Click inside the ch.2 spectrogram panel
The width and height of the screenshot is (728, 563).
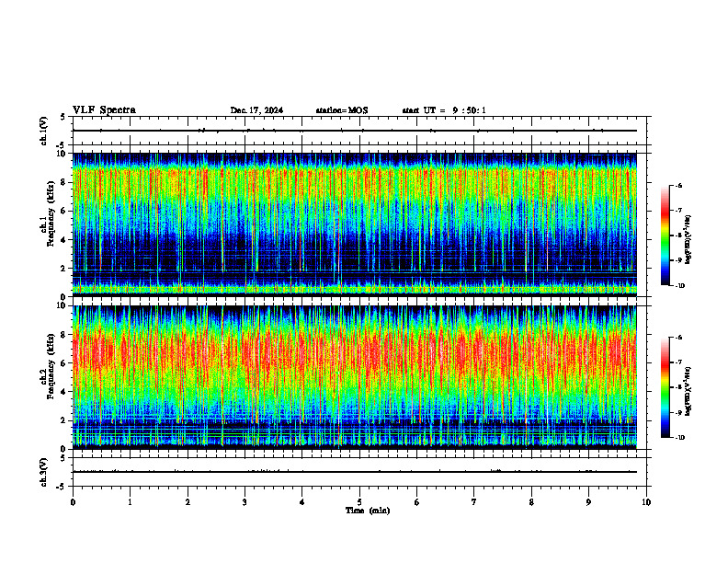point(355,377)
